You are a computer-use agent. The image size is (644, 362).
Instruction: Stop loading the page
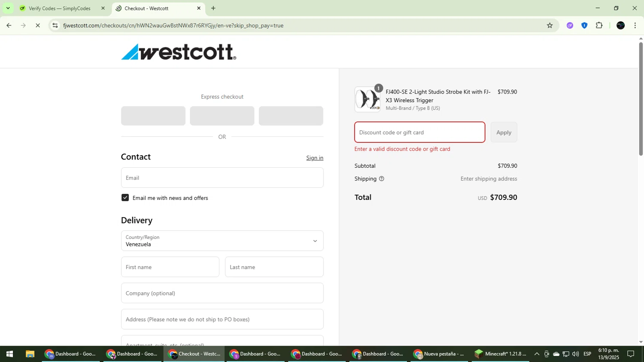coord(38,25)
